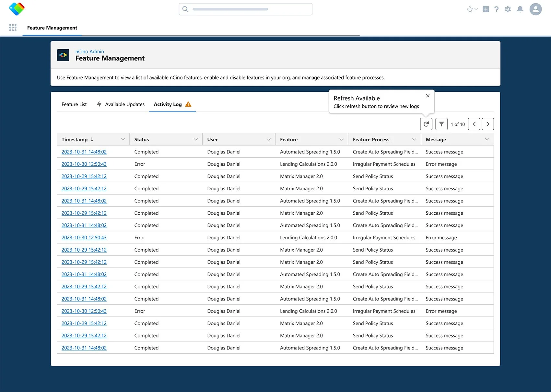The image size is (551, 392).
Task: Open the help question mark
Action: (496, 9)
